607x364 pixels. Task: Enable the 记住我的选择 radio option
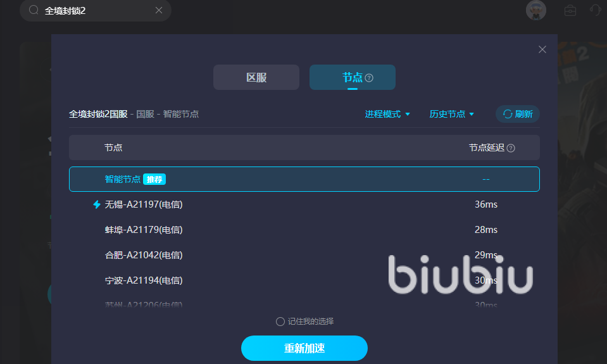click(280, 322)
